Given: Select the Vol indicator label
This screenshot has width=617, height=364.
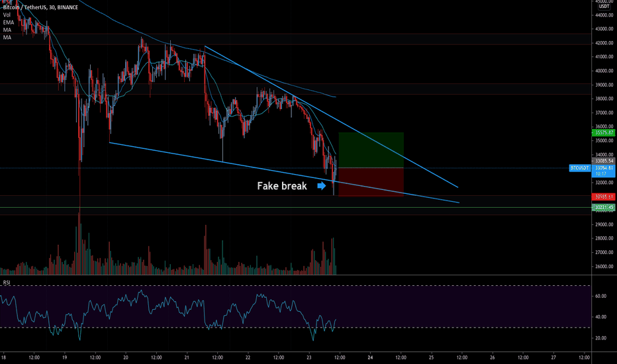Looking at the screenshot, I should (7, 15).
